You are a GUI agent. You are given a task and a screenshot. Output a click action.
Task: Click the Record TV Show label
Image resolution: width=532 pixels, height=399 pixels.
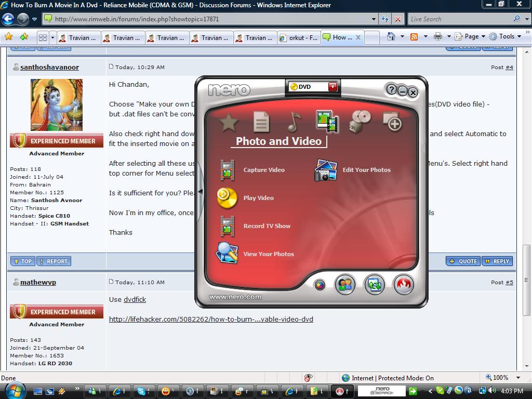(x=267, y=227)
